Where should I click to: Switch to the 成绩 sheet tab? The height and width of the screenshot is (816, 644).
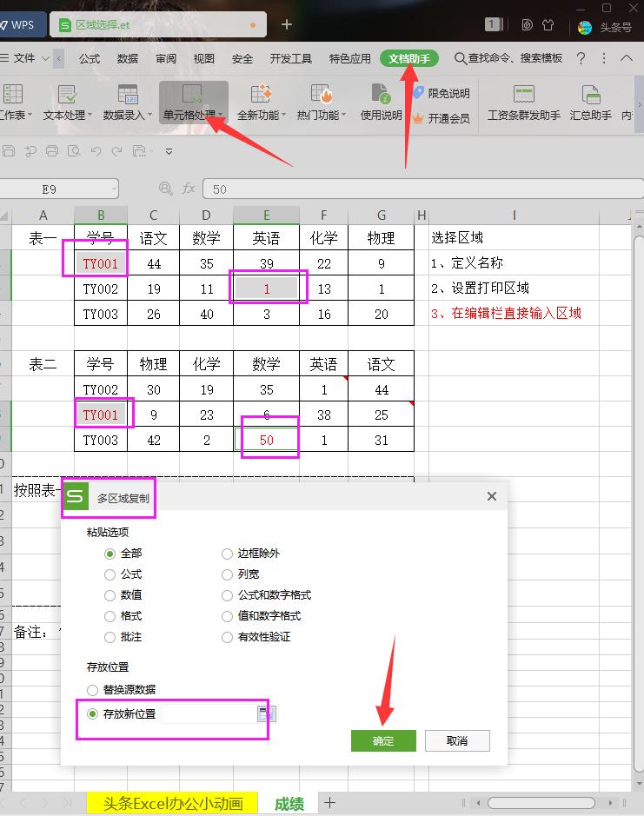(x=289, y=804)
